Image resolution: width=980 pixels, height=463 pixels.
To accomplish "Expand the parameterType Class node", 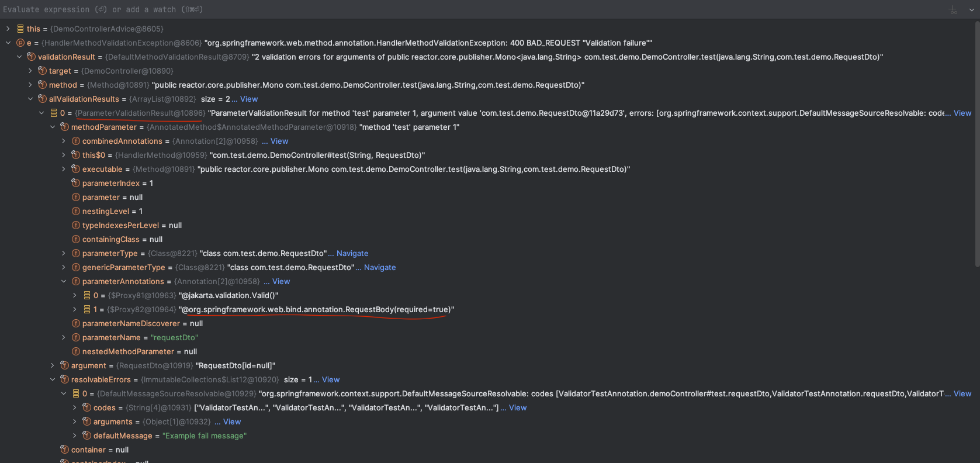I will (x=64, y=253).
